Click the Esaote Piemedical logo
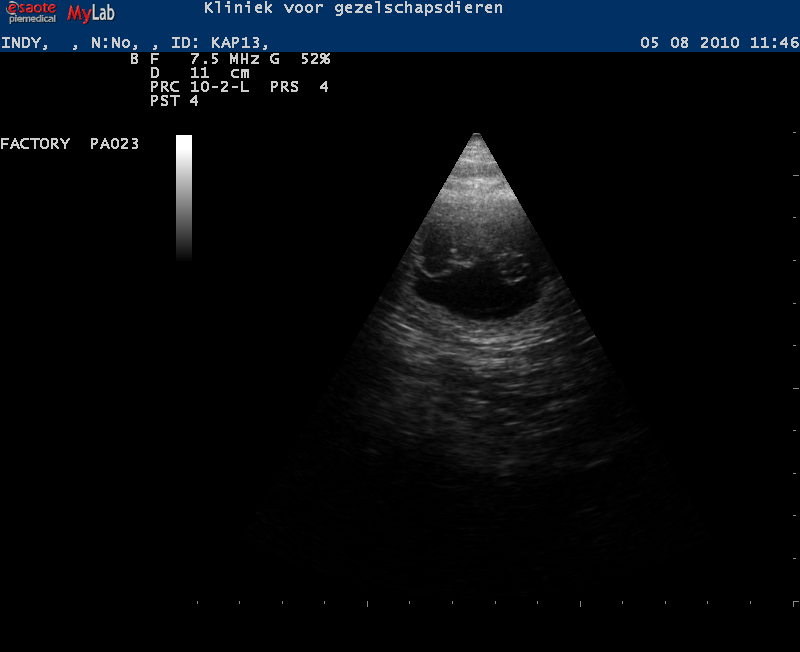The image size is (800, 652). [31, 13]
